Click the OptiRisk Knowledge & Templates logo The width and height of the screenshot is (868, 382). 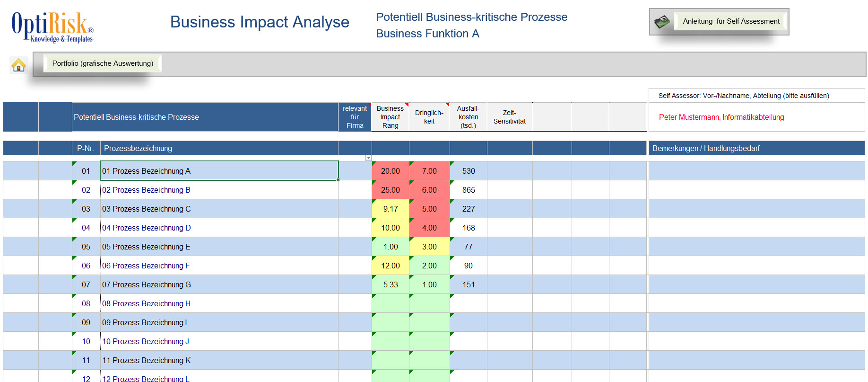coord(52,27)
